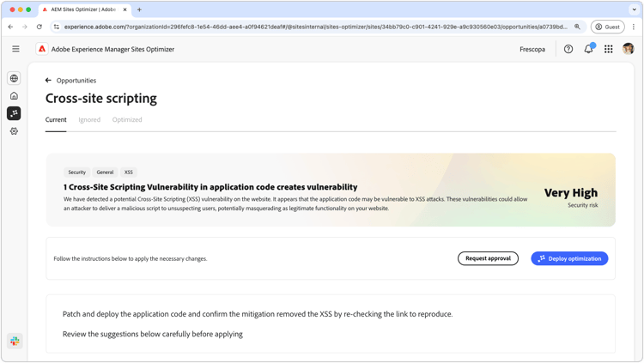Click the Cross-site scripting heading

101,99
